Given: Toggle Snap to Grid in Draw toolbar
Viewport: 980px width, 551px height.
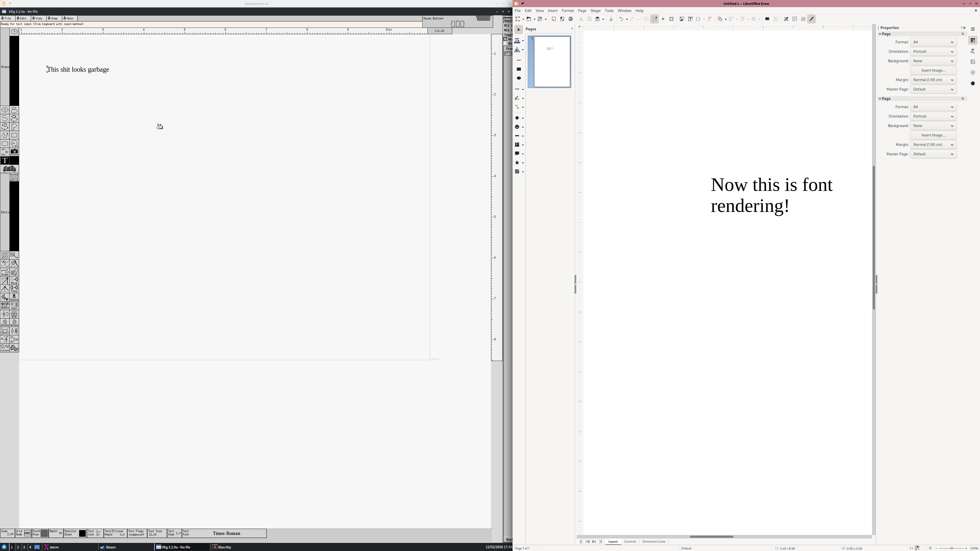Looking at the screenshot, I should pyautogui.click(x=654, y=19).
